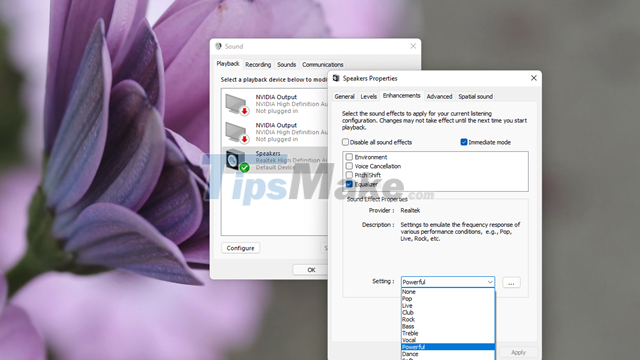This screenshot has height=360, width=640.
Task: Choose Pop from the equalizer preset list
Action: (448, 298)
